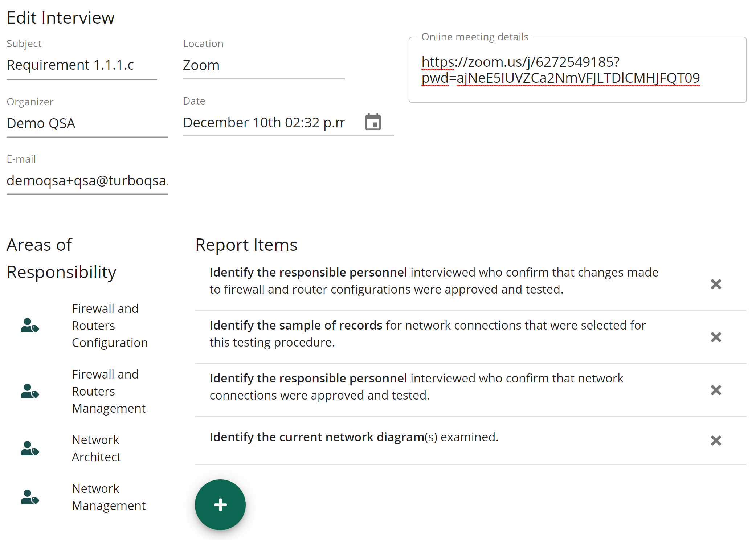The image size is (756, 540).
Task: Click Firewall and Routers Configuration person icon
Action: click(30, 326)
